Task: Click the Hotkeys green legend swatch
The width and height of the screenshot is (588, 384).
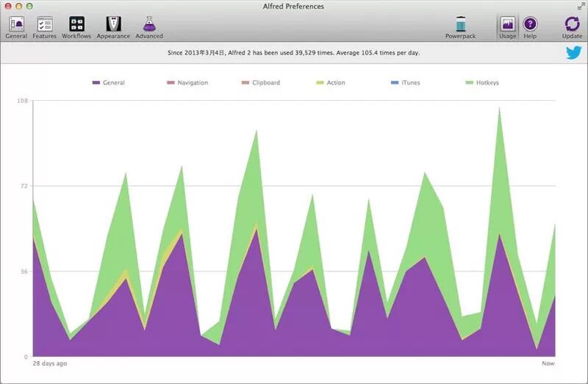Action: (469, 82)
